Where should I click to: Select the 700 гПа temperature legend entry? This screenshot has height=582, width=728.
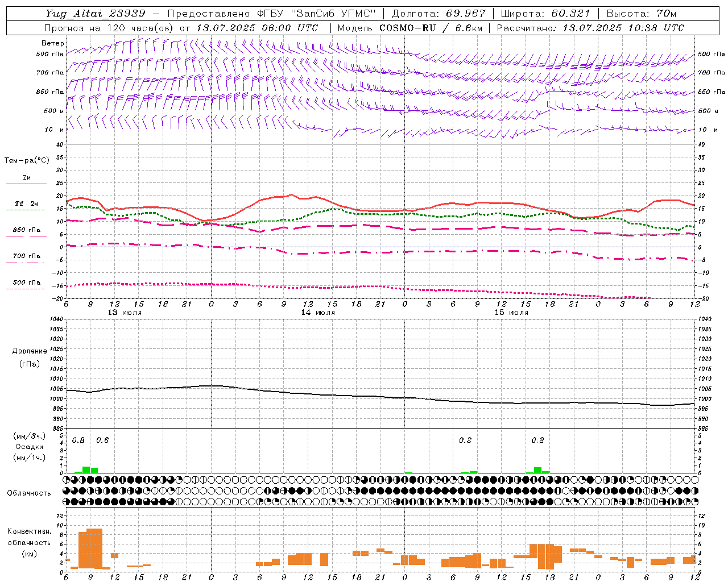tap(27, 257)
